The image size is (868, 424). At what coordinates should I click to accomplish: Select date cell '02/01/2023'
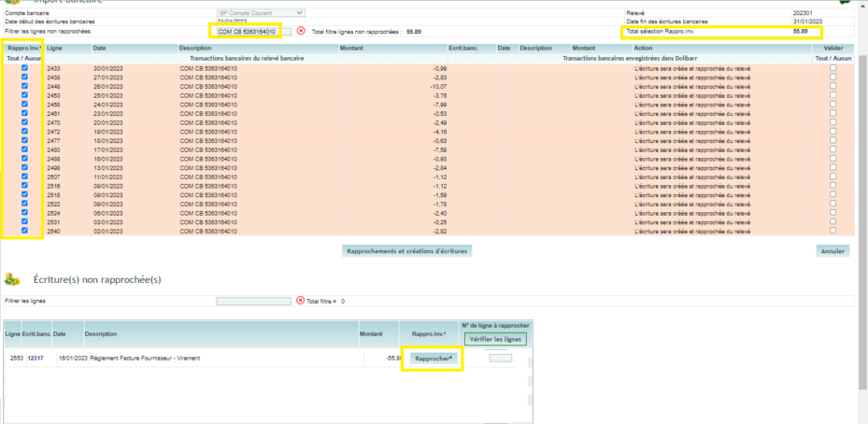click(x=107, y=231)
